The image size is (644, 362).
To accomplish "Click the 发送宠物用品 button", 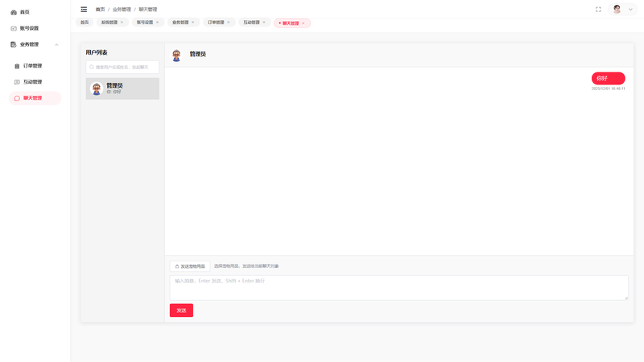I will [x=190, y=266].
